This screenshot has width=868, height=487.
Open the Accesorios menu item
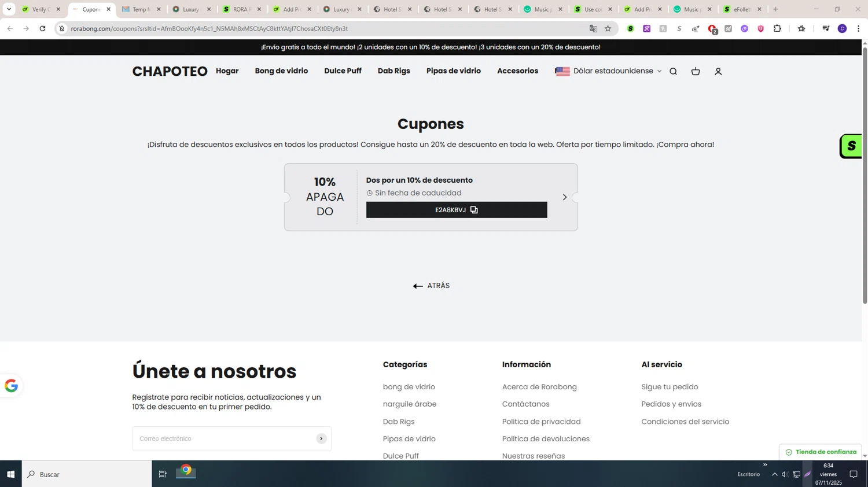(x=517, y=71)
